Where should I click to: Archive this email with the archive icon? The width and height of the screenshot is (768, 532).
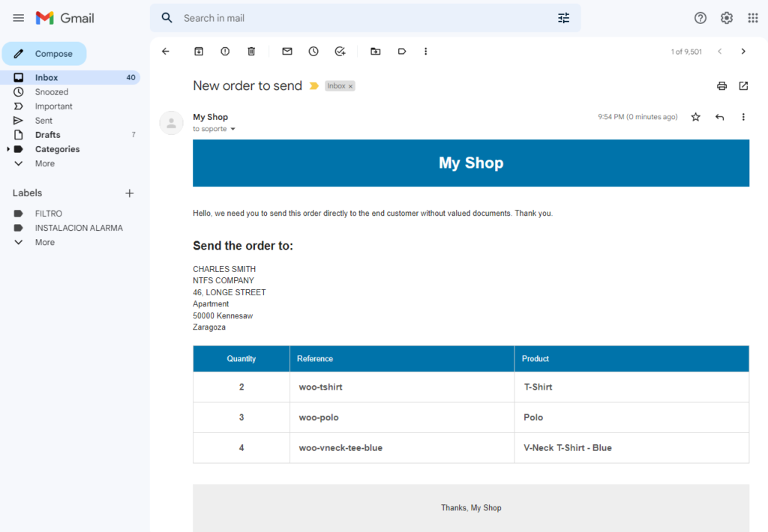[x=198, y=52]
